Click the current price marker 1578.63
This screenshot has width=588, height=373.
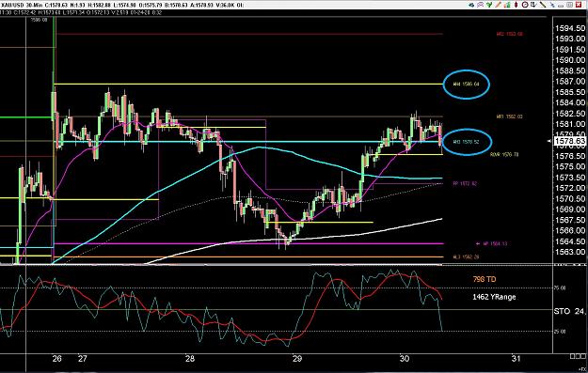point(570,141)
